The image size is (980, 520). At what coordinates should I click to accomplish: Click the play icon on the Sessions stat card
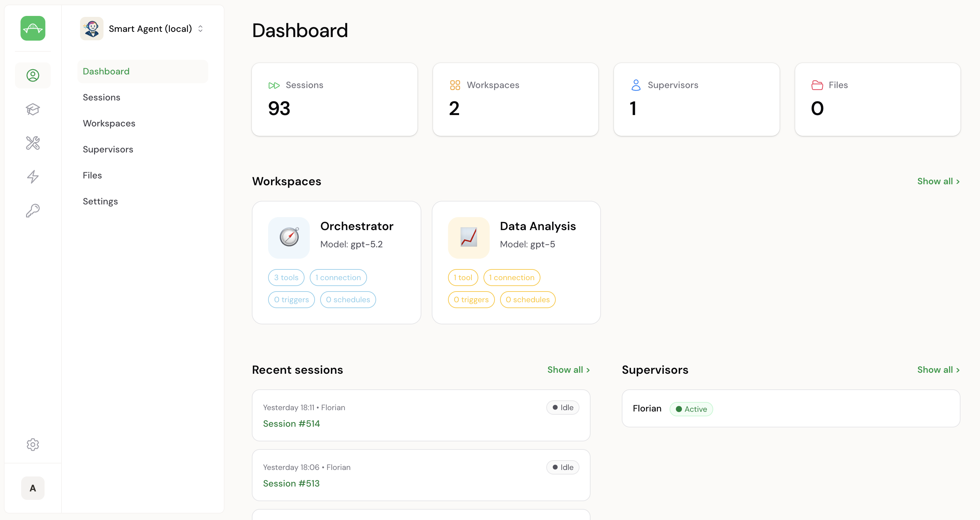point(274,85)
